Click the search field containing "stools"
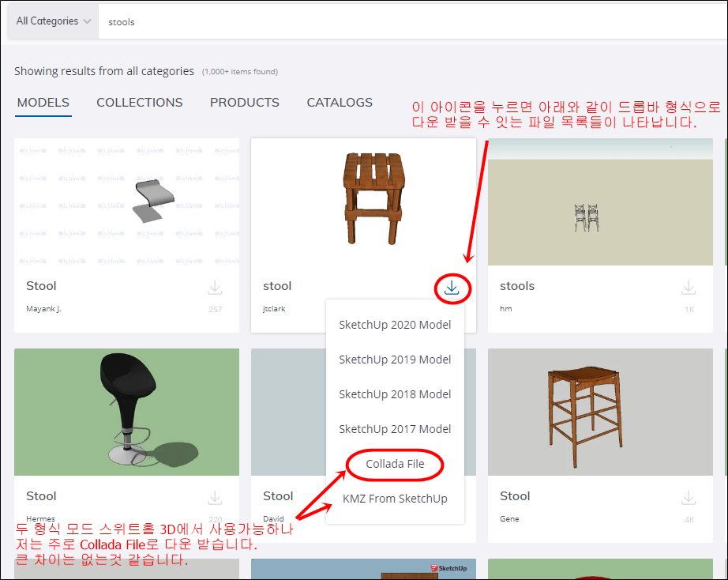728x580 pixels. pos(413,22)
